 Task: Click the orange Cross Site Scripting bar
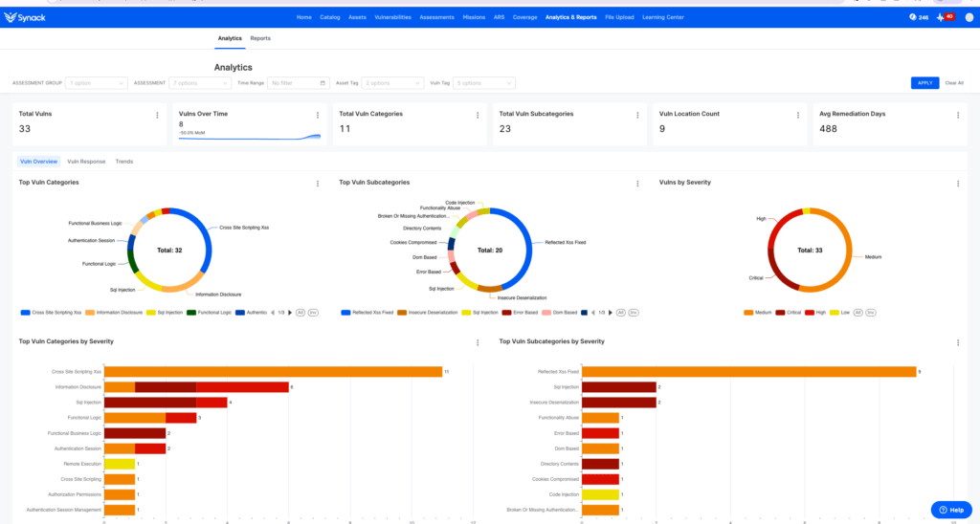pyautogui.click(x=273, y=371)
